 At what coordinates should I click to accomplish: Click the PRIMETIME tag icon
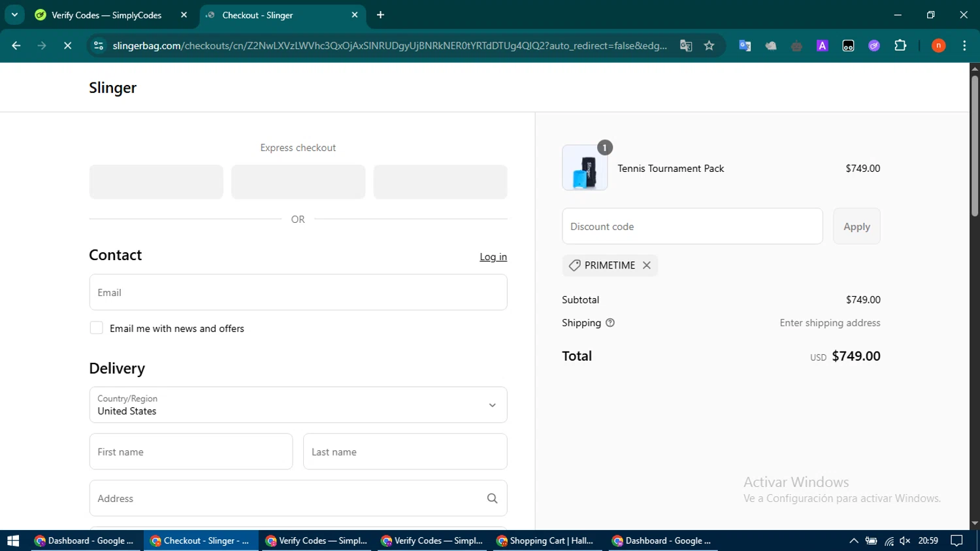(x=574, y=265)
